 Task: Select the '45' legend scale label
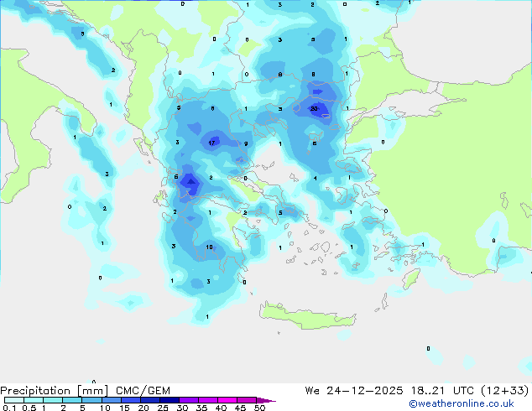240,408
